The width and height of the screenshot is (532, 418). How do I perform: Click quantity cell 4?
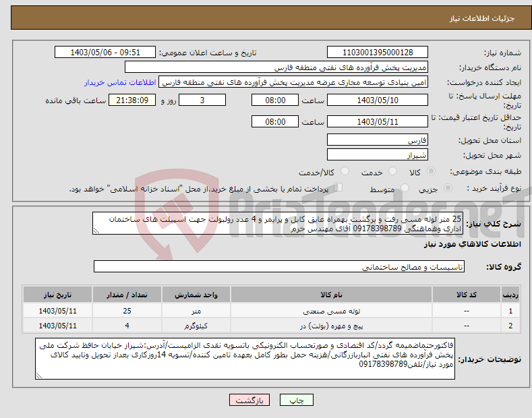pos(127,326)
